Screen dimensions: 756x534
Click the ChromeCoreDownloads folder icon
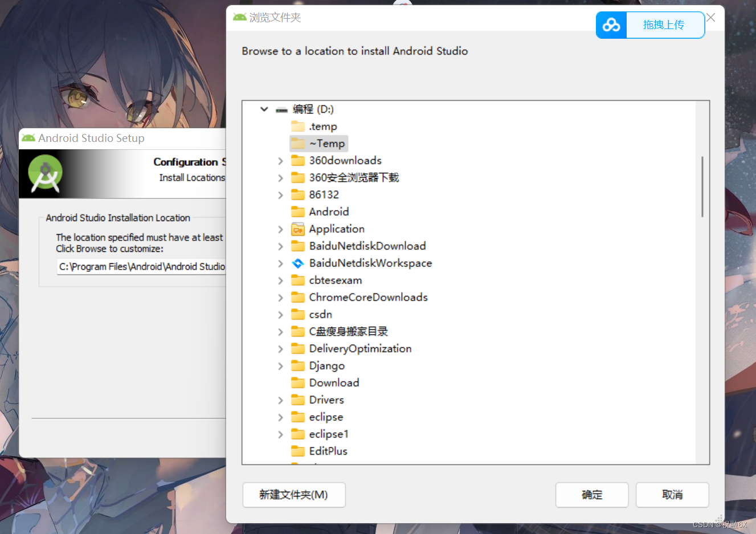tap(298, 297)
